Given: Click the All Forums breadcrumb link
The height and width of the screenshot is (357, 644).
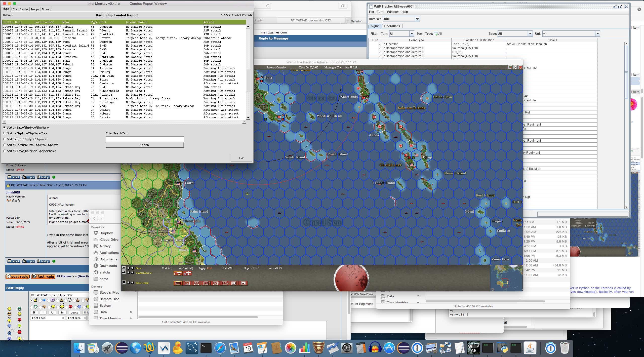Looking at the screenshot, I should point(64,276).
